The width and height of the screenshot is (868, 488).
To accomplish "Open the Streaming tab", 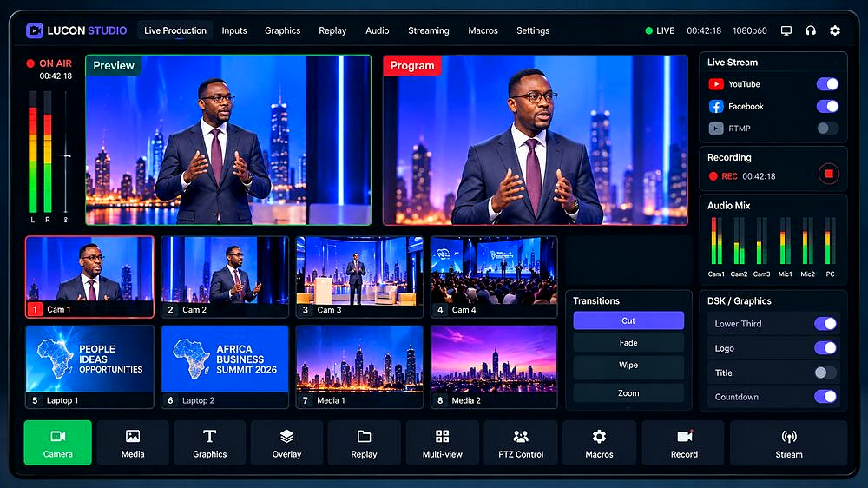I will coord(429,30).
